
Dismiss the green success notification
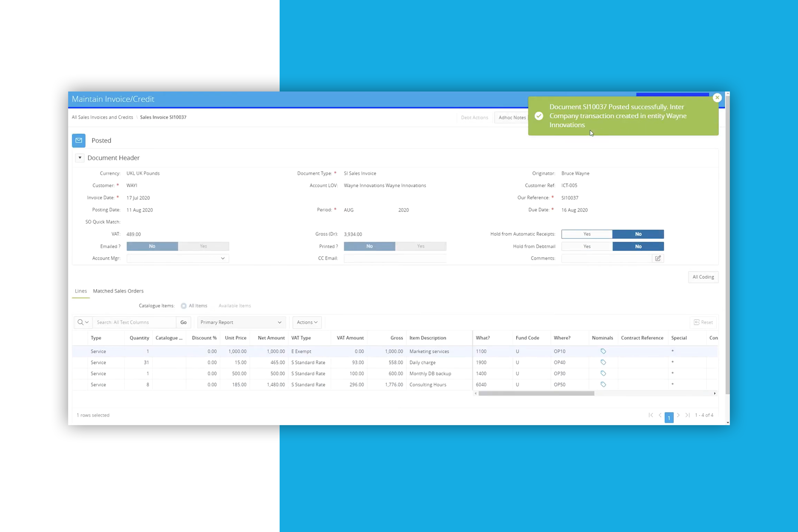(717, 97)
